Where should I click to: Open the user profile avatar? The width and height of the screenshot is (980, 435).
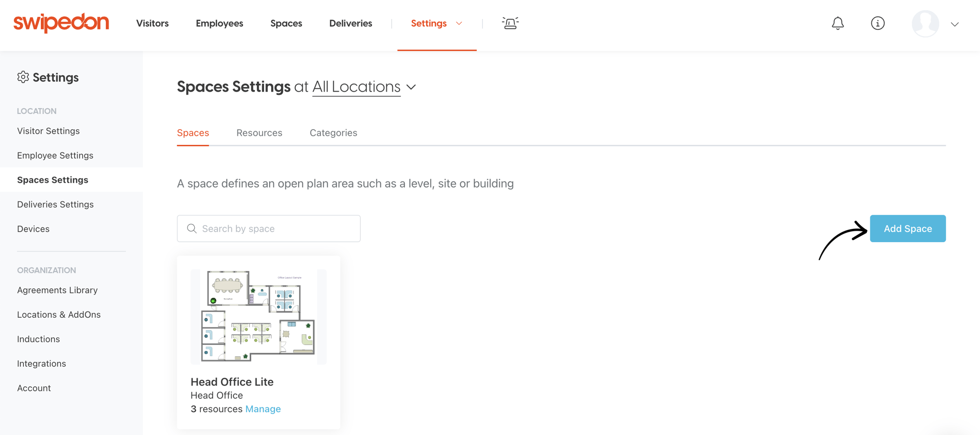[925, 23]
